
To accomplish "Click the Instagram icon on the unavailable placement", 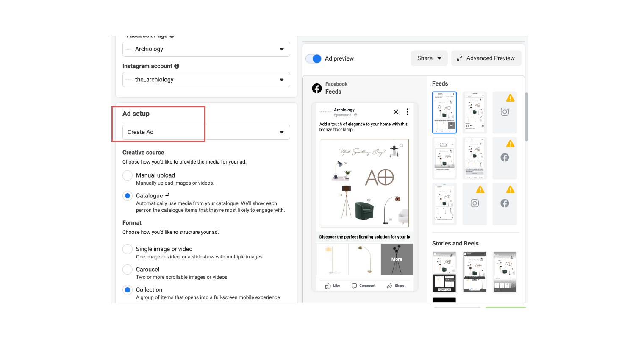I will (x=505, y=111).
